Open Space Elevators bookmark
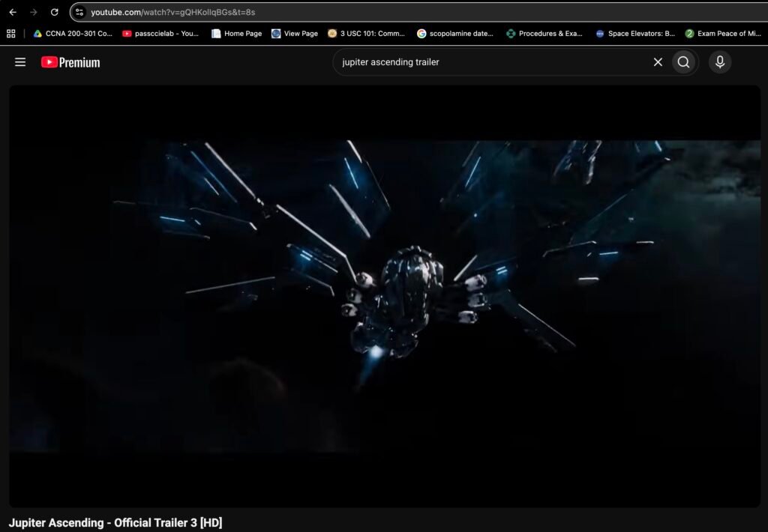Screen dimensions: 768x532 634,33
